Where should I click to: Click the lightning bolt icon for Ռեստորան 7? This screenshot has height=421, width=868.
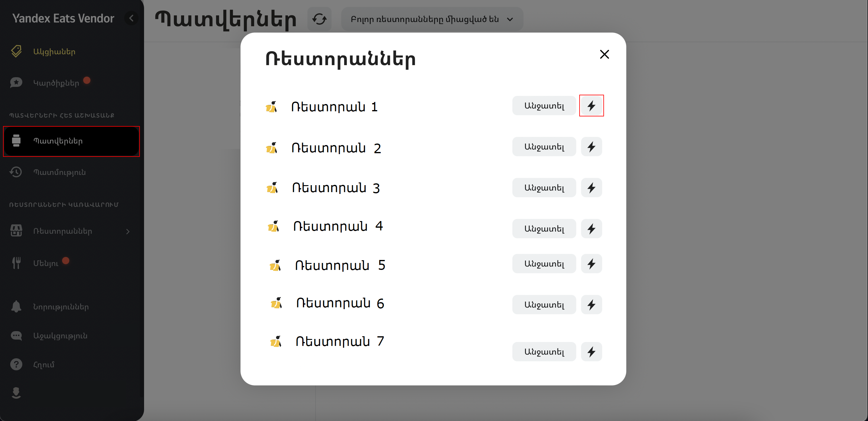pyautogui.click(x=591, y=352)
